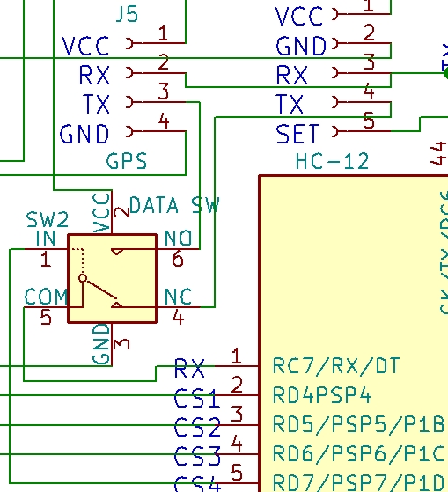Image resolution: width=448 pixels, height=492 pixels.
Task: Click the HC-12 GND pin 2
Action: (362, 43)
